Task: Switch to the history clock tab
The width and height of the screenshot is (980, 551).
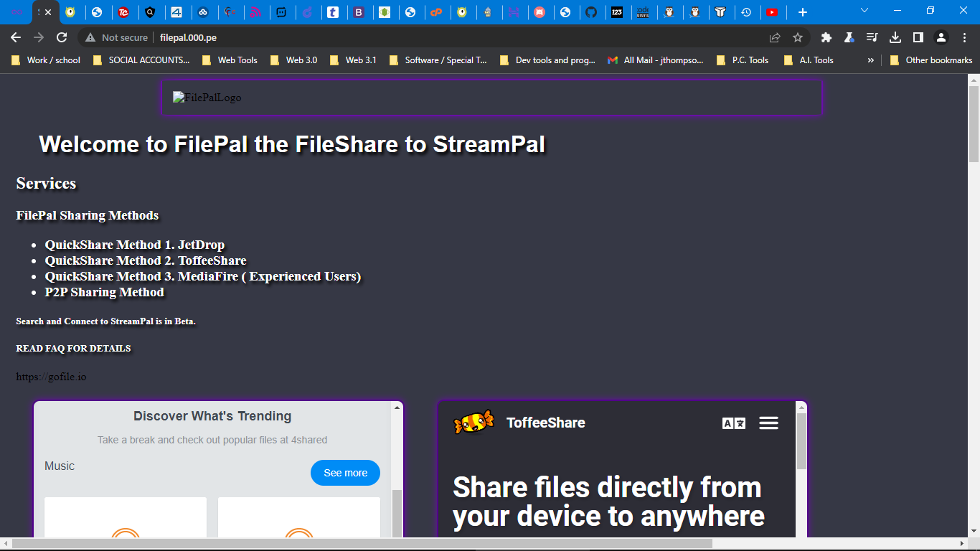Action: [x=746, y=12]
